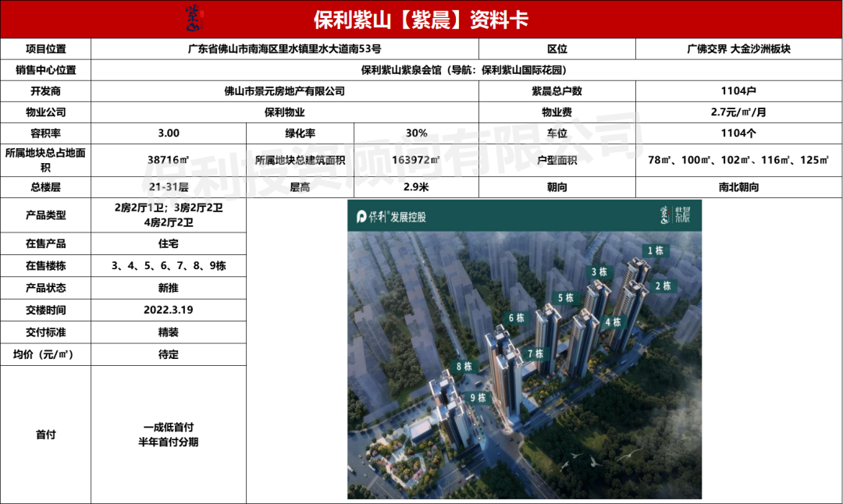
Task: Select the 2栋 building label
Action: point(663,286)
